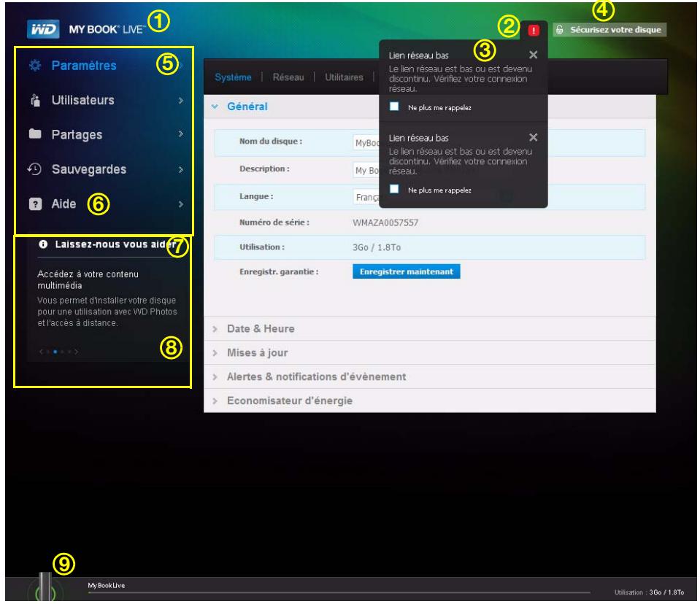The height and width of the screenshot is (604, 700).
Task: Click the Sécurisez votre disque button
Action: tap(609, 30)
